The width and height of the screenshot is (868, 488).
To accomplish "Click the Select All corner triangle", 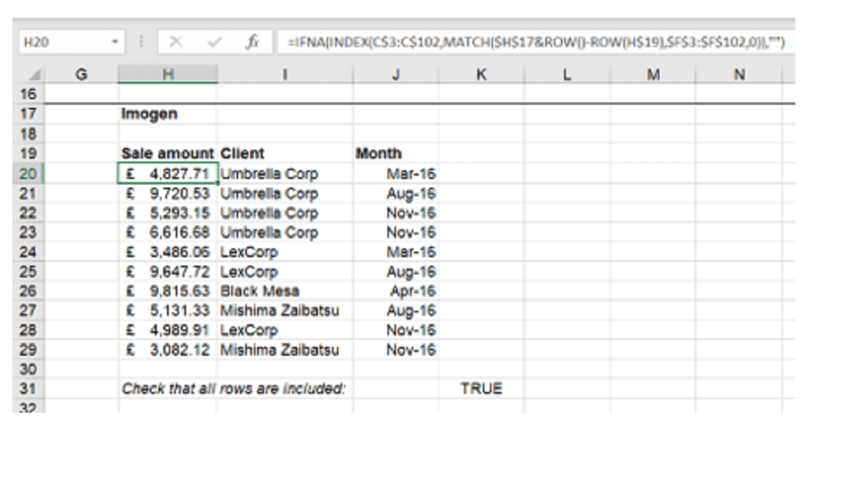I will pos(34,75).
